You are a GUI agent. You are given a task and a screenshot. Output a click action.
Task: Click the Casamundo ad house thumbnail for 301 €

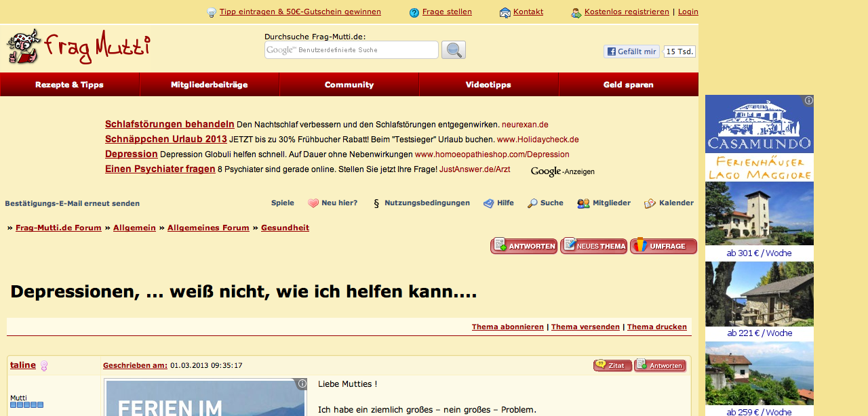click(x=759, y=213)
